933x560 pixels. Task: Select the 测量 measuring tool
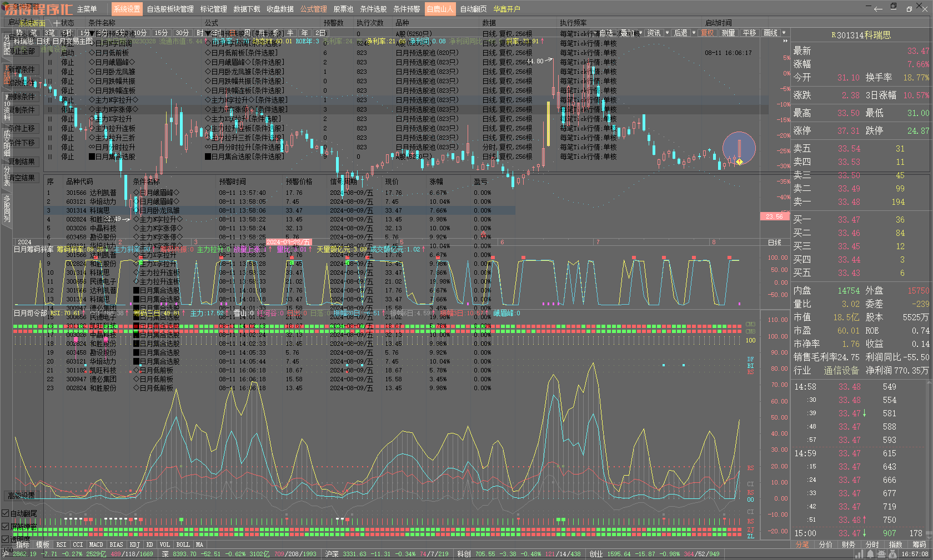coord(728,33)
